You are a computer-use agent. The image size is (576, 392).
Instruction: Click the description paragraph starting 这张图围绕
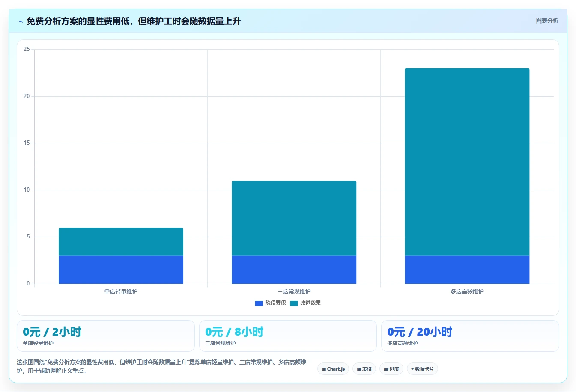coord(162,366)
